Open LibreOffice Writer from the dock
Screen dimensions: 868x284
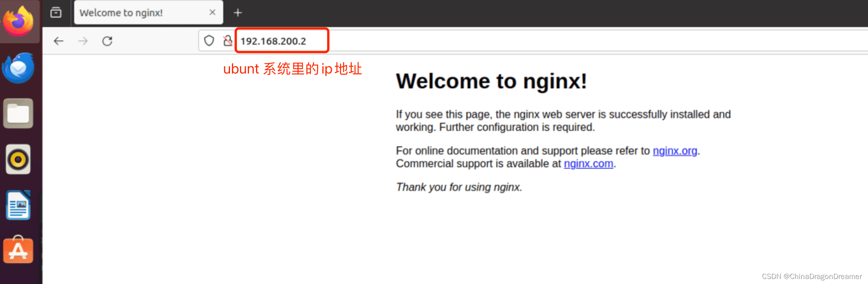[x=19, y=205]
